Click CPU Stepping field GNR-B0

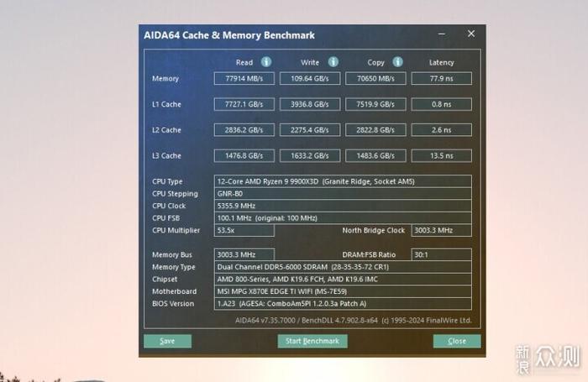[343, 194]
